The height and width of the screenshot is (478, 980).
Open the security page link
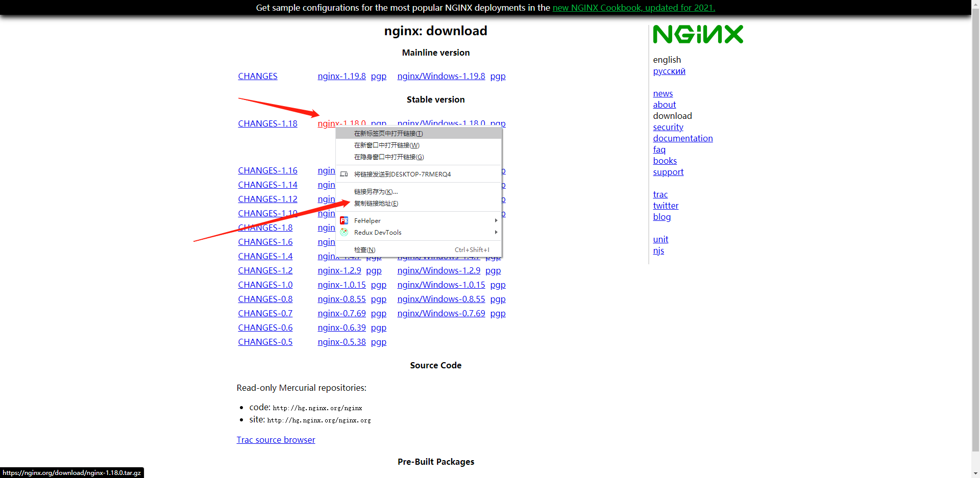(668, 127)
